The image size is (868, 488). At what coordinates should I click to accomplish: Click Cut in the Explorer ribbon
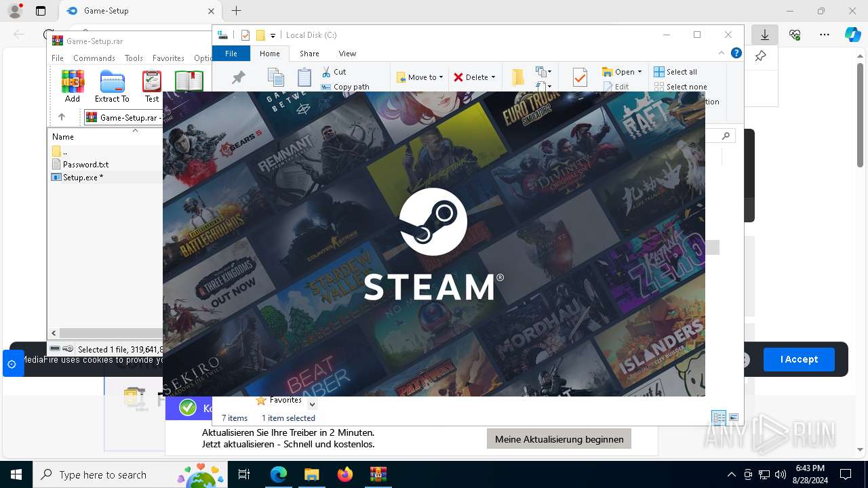tap(334, 71)
